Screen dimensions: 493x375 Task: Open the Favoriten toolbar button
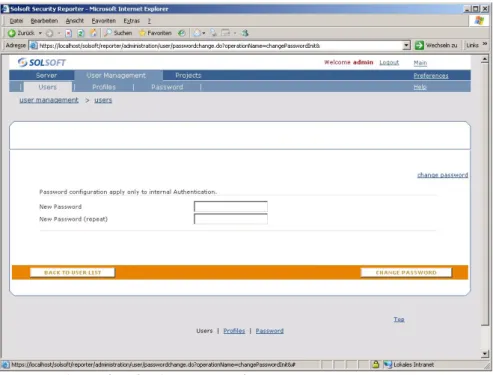coord(155,33)
